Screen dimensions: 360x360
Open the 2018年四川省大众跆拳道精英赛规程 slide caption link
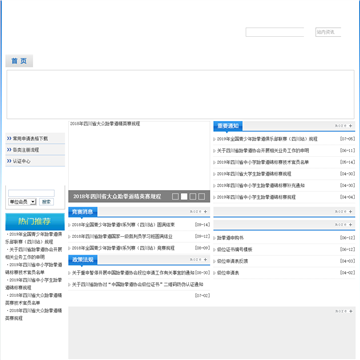pyautogui.click(x=117, y=197)
